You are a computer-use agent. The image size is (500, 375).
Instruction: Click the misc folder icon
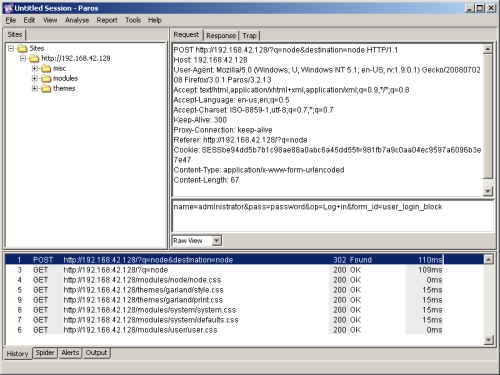(x=46, y=69)
